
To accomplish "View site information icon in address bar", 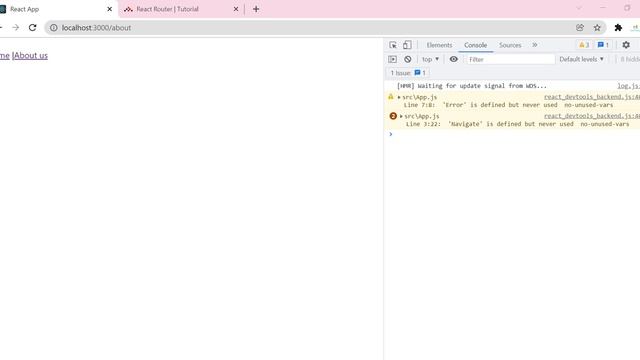I will click(53, 28).
